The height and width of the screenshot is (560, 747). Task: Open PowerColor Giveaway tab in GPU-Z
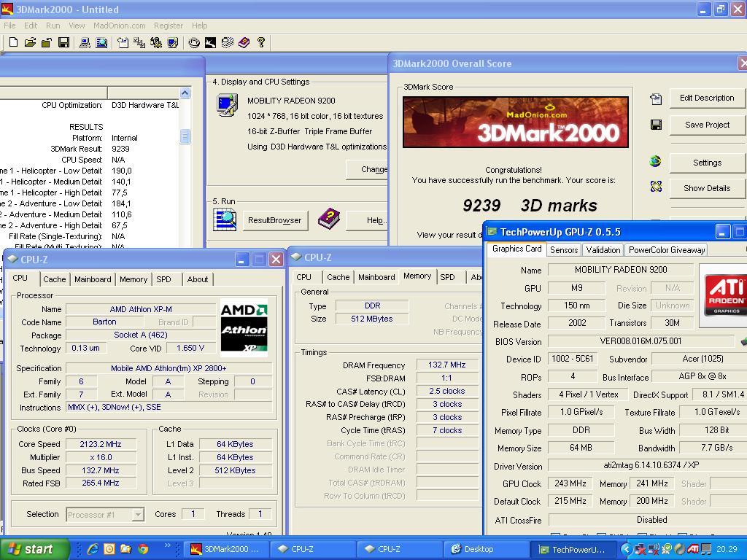coord(667,250)
